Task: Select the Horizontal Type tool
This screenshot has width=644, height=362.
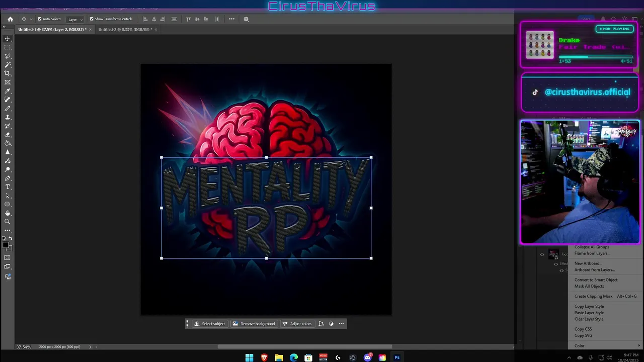Action: coord(8,187)
